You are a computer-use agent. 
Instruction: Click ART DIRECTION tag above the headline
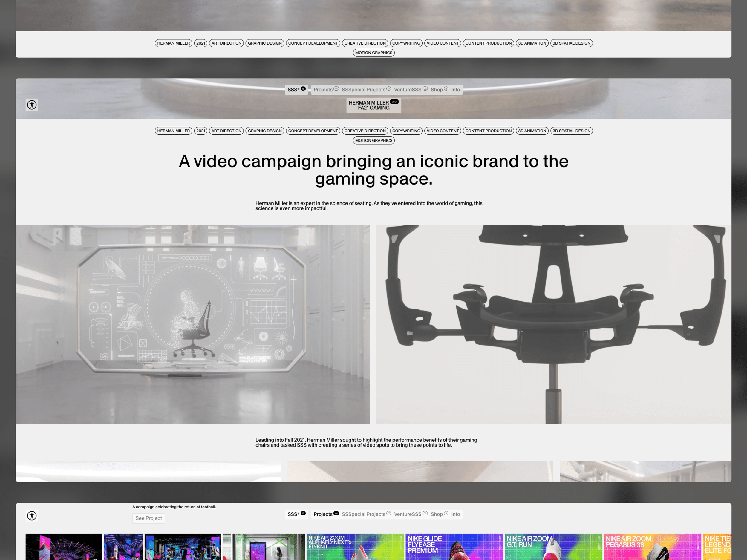point(226,131)
